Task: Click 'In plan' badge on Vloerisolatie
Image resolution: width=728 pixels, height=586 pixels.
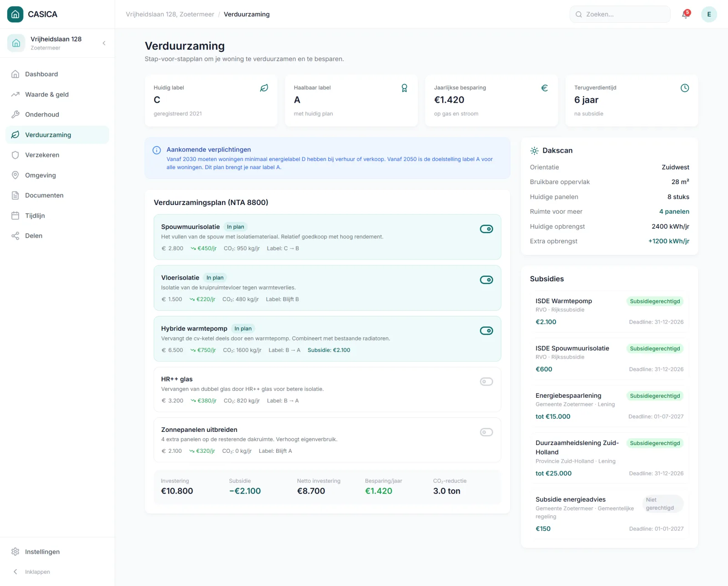Action: pos(215,278)
